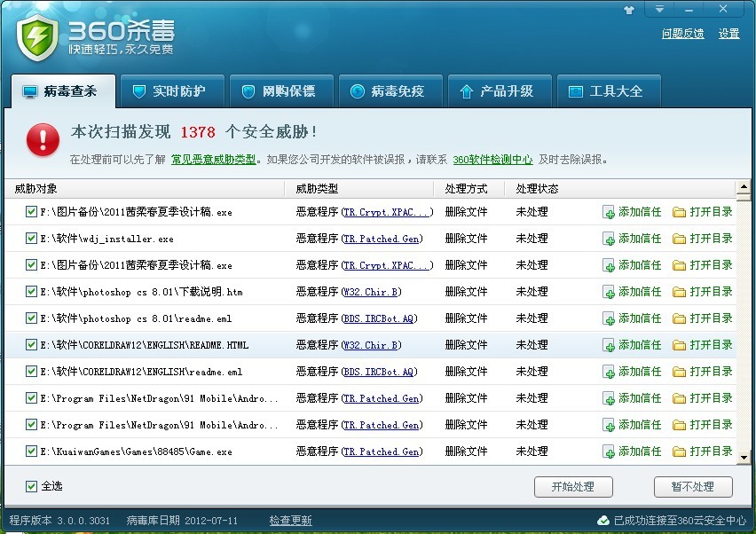Open folder icon for Game.exe row
This screenshot has height=534, width=756.
tap(679, 452)
